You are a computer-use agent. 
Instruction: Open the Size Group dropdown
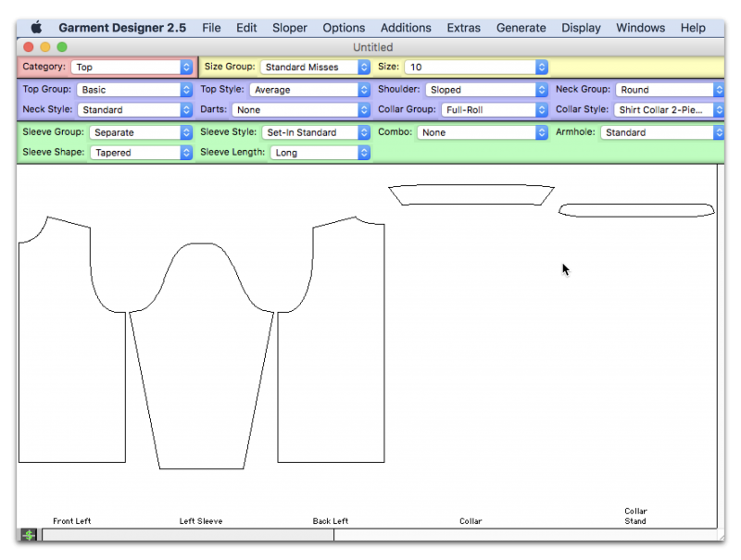(x=315, y=67)
